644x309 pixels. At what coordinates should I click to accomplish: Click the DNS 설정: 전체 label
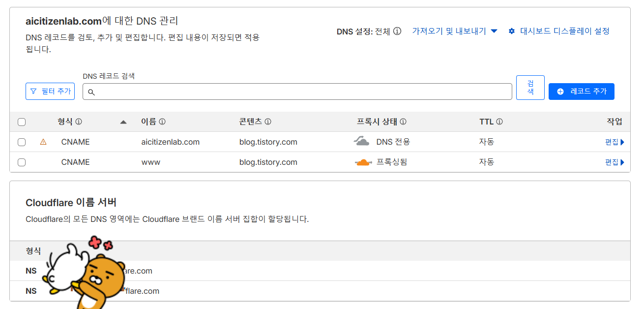(363, 31)
